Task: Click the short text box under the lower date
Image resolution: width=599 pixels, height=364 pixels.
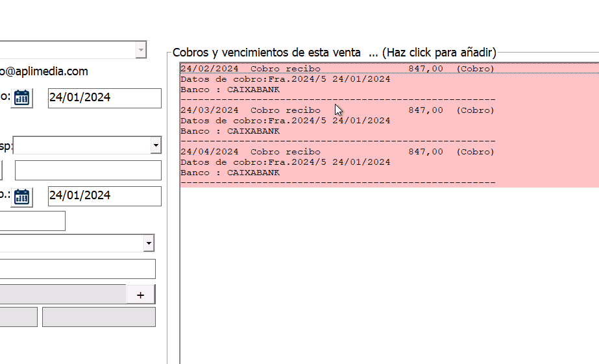Action: [x=32, y=221]
